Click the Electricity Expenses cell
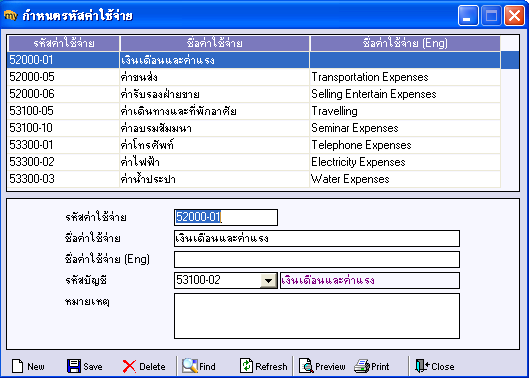529x378 pixels. tap(405, 162)
